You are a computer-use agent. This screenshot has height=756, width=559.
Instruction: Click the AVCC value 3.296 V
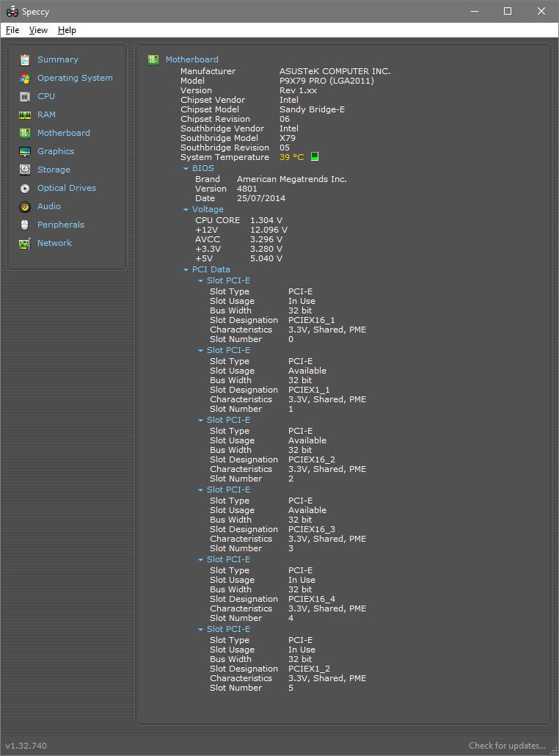click(x=266, y=239)
